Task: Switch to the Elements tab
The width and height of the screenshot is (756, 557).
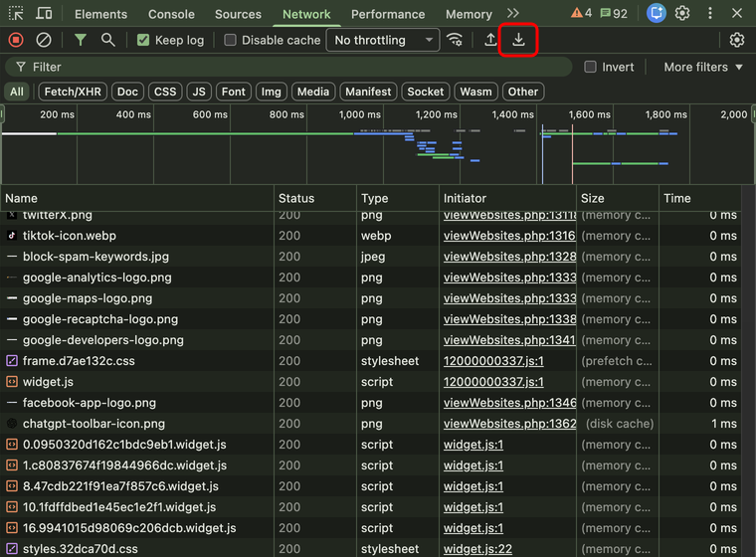Action: tap(100, 14)
